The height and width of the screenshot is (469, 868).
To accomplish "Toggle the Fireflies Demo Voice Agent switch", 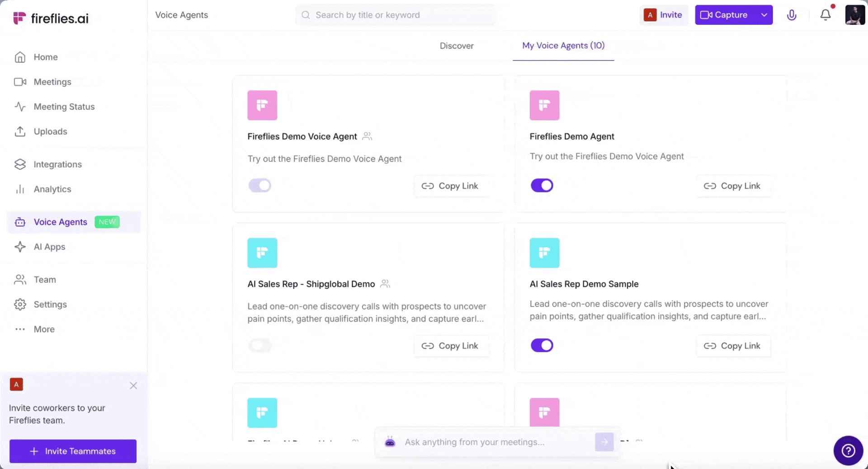I will 260,185.
